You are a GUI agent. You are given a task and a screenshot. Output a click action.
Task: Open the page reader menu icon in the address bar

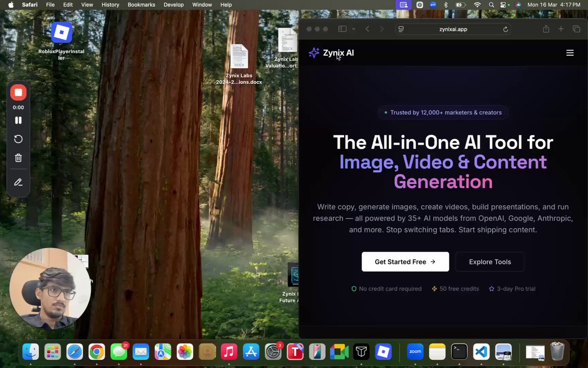click(401, 29)
